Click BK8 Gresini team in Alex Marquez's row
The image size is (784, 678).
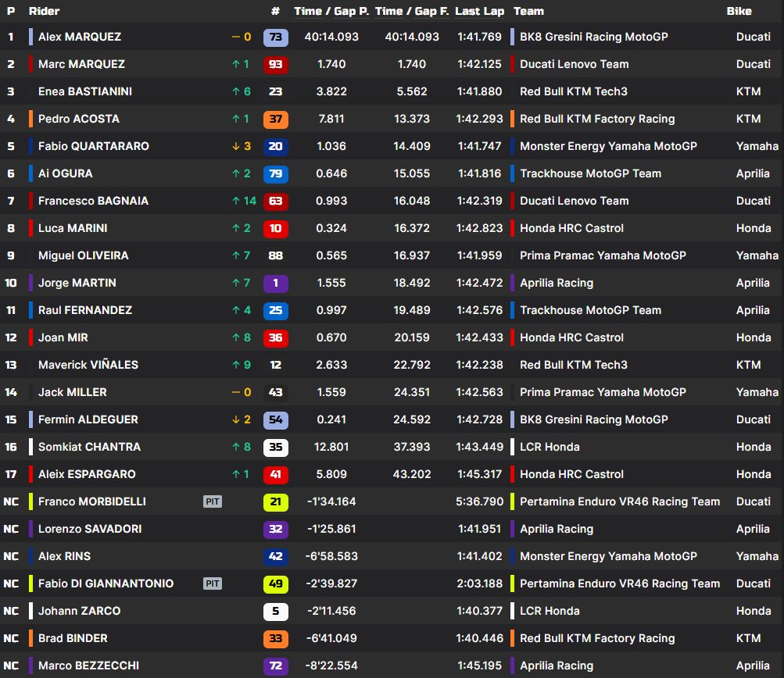[594, 37]
